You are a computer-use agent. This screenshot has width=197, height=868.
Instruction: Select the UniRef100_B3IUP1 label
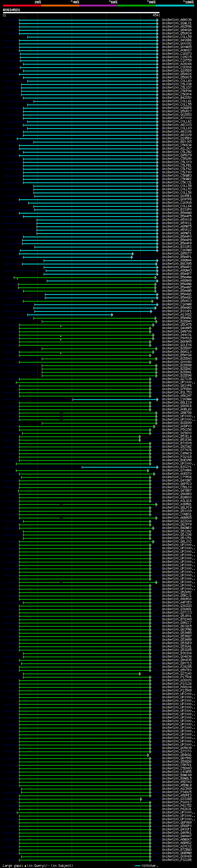176,311
